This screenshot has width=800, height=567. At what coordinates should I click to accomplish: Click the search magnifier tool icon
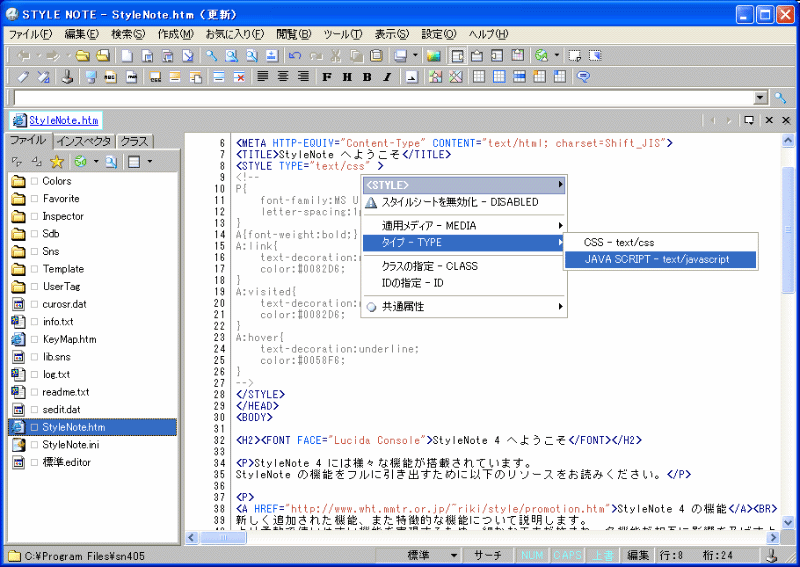(x=211, y=56)
